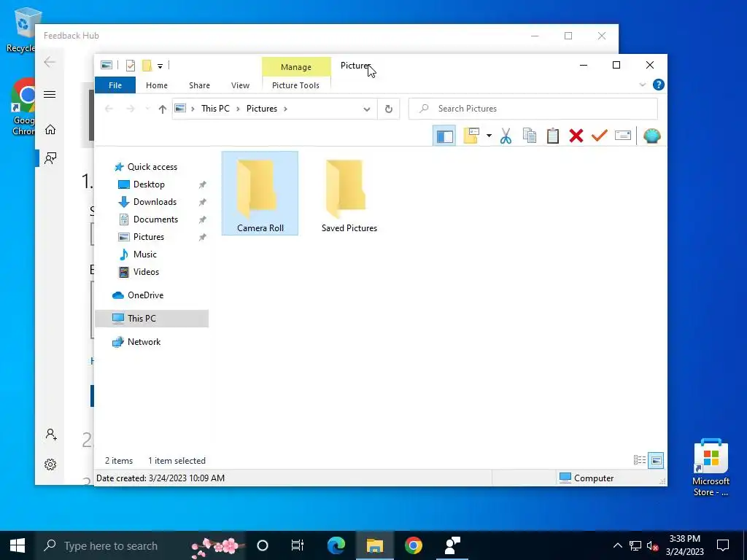Select Quick access in navigation pane

click(152, 167)
